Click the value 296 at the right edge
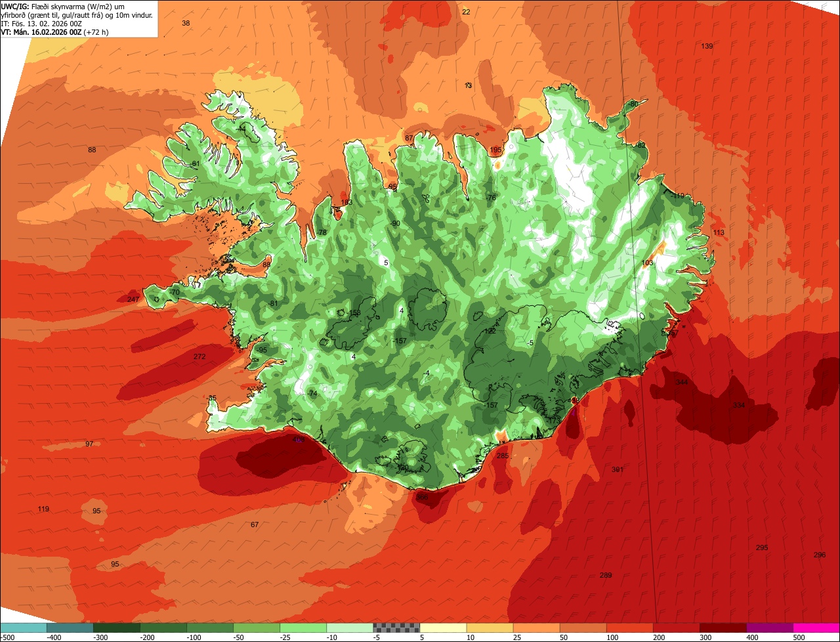The width and height of the screenshot is (840, 642). pyautogui.click(x=820, y=555)
